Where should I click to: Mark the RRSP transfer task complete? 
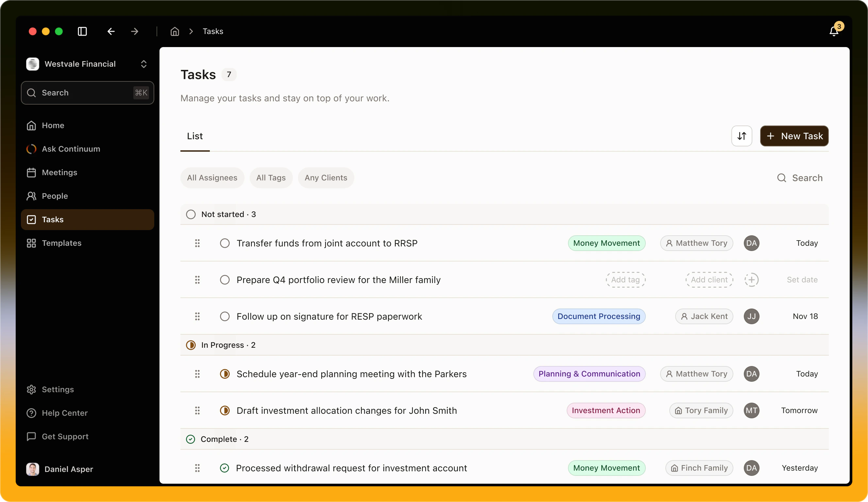pyautogui.click(x=225, y=243)
